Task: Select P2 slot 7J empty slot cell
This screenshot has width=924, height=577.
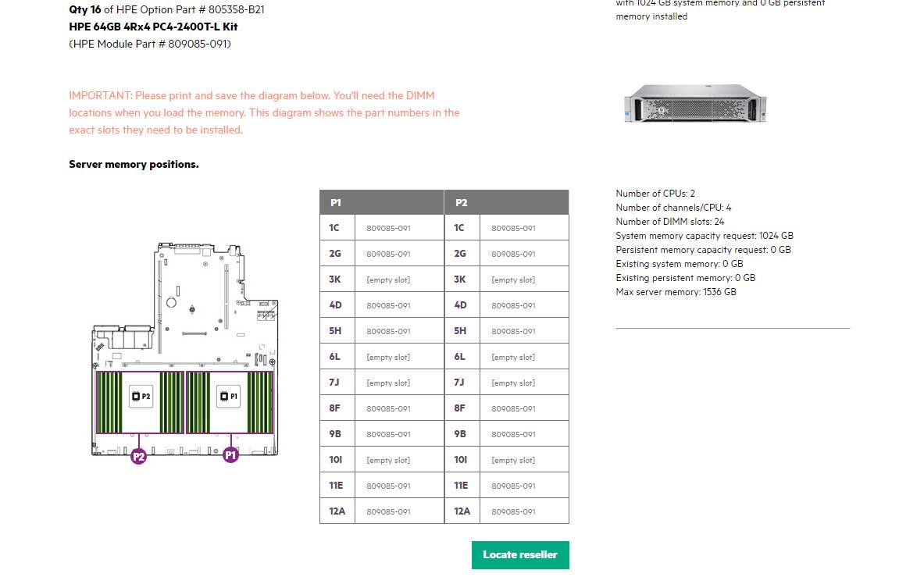Action: coord(513,383)
